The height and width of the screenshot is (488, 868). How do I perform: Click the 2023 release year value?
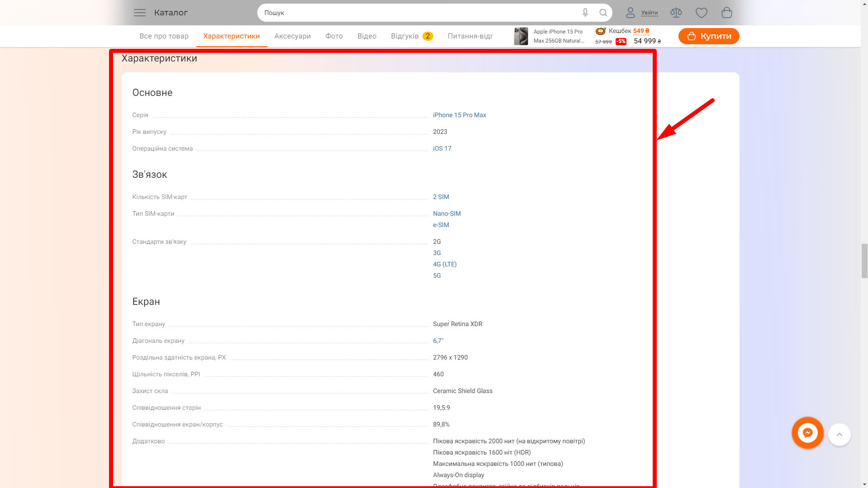[440, 132]
